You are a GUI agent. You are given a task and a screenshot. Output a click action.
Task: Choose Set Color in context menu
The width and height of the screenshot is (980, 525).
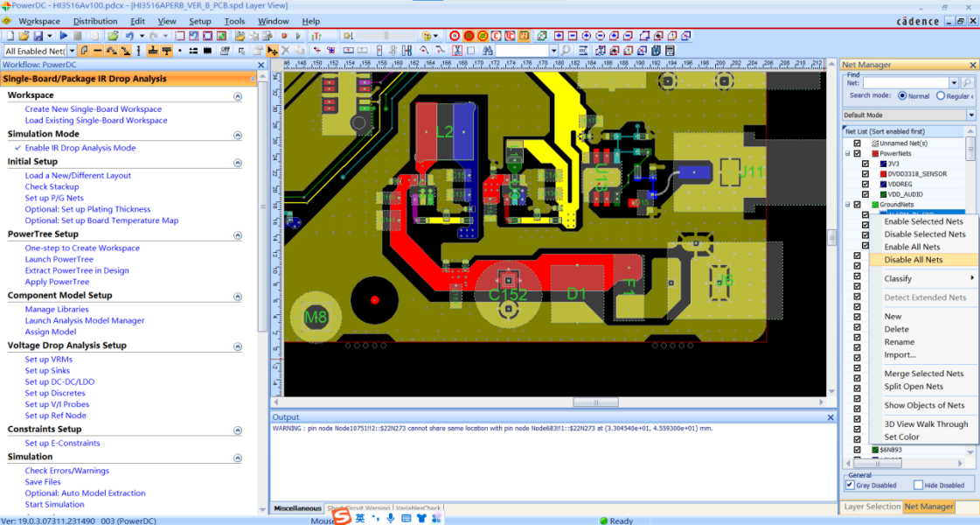pos(924,437)
